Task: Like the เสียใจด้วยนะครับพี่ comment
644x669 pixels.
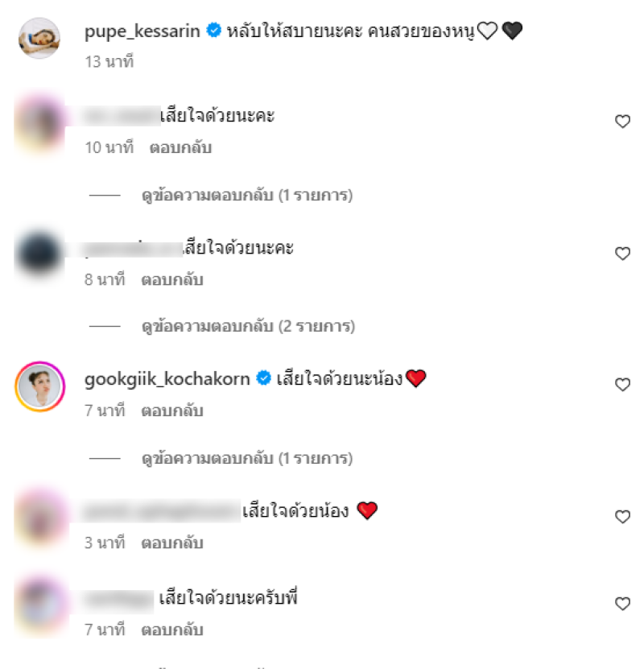Action: 622,604
